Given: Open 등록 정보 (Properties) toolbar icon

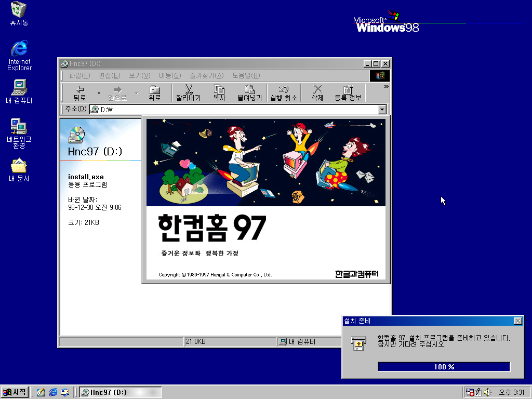Looking at the screenshot, I should pyautogui.click(x=348, y=89).
